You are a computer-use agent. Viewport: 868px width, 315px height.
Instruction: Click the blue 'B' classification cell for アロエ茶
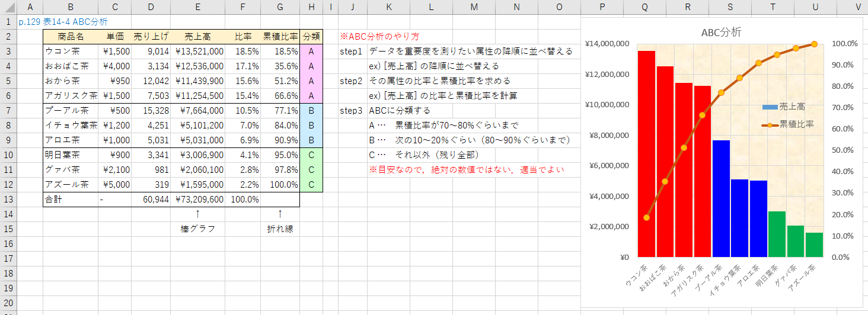311,140
